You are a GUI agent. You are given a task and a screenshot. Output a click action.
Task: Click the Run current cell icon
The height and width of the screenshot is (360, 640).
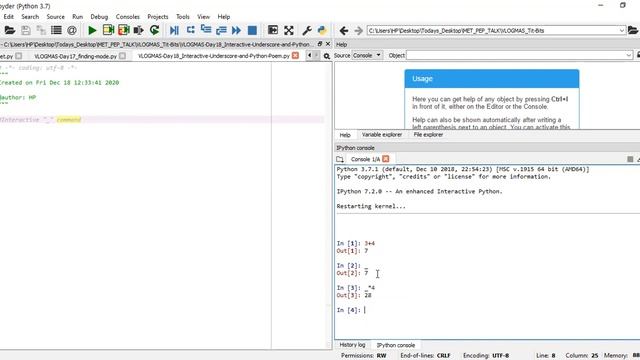point(108,30)
